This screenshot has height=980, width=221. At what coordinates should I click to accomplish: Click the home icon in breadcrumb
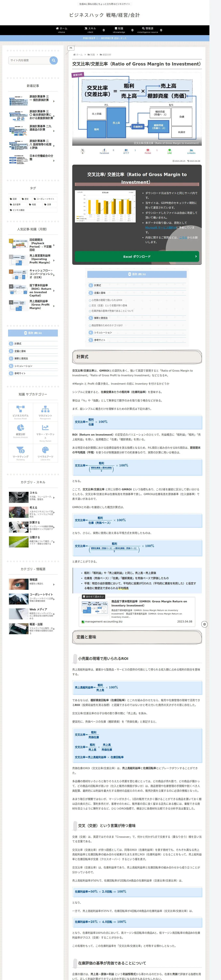(x=74, y=55)
